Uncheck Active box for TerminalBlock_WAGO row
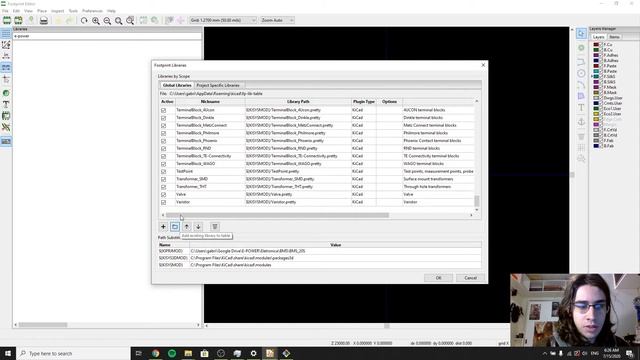The image size is (640, 360). tap(164, 164)
